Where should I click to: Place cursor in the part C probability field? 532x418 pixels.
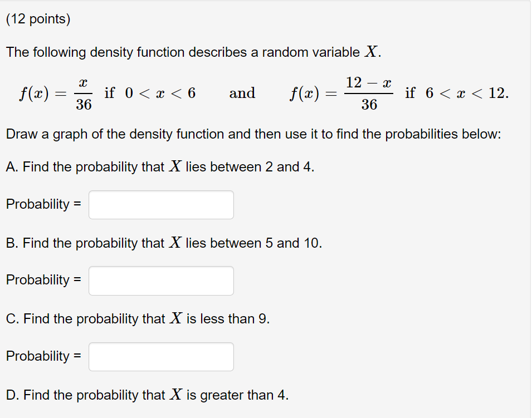(160, 357)
